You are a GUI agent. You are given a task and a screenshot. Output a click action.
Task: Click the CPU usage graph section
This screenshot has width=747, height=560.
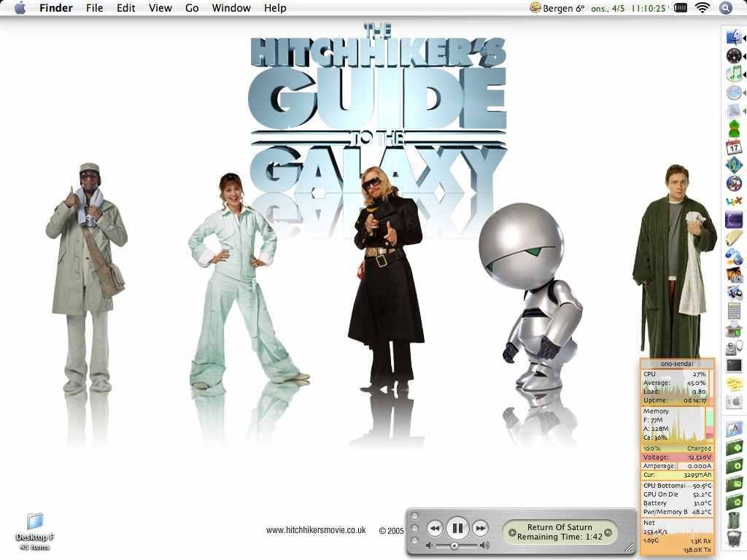[x=676, y=387]
